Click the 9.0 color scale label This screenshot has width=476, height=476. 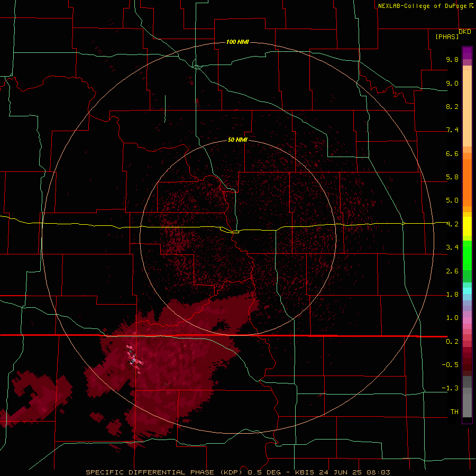(x=452, y=83)
